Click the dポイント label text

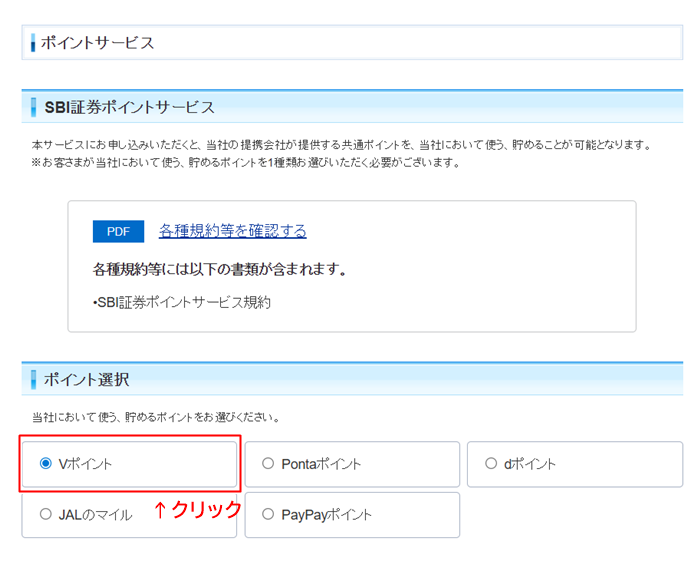pos(530,464)
